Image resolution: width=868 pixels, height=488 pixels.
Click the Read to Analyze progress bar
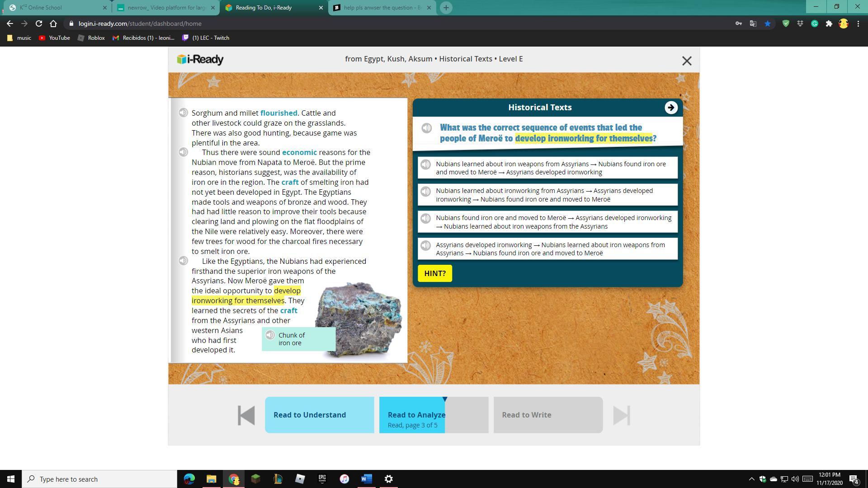(433, 415)
